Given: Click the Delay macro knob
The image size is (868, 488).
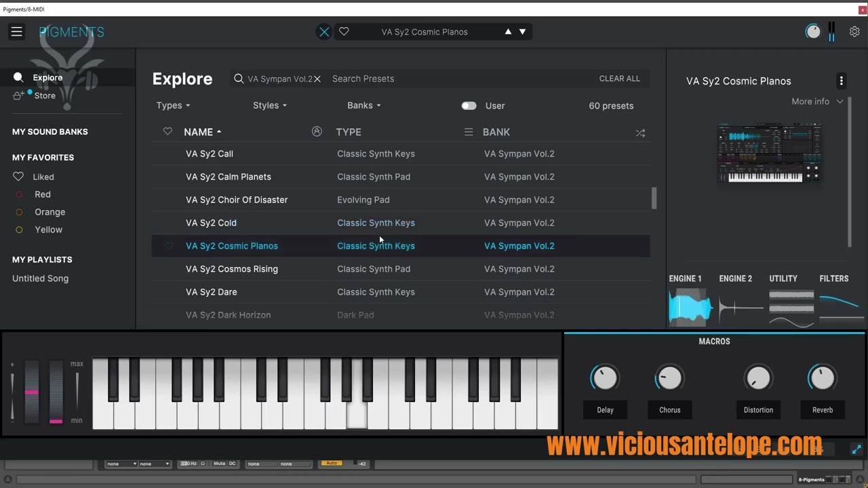Looking at the screenshot, I should click(x=605, y=378).
